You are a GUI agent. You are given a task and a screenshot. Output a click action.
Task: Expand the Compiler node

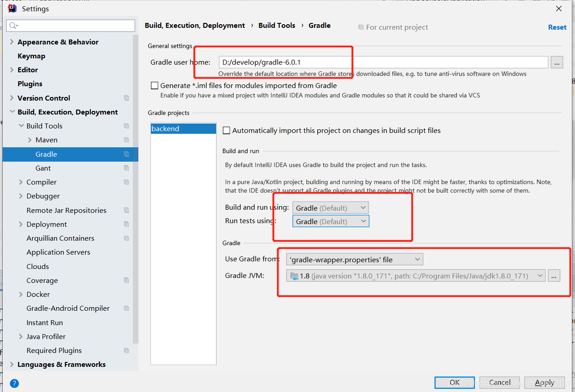pos(21,182)
